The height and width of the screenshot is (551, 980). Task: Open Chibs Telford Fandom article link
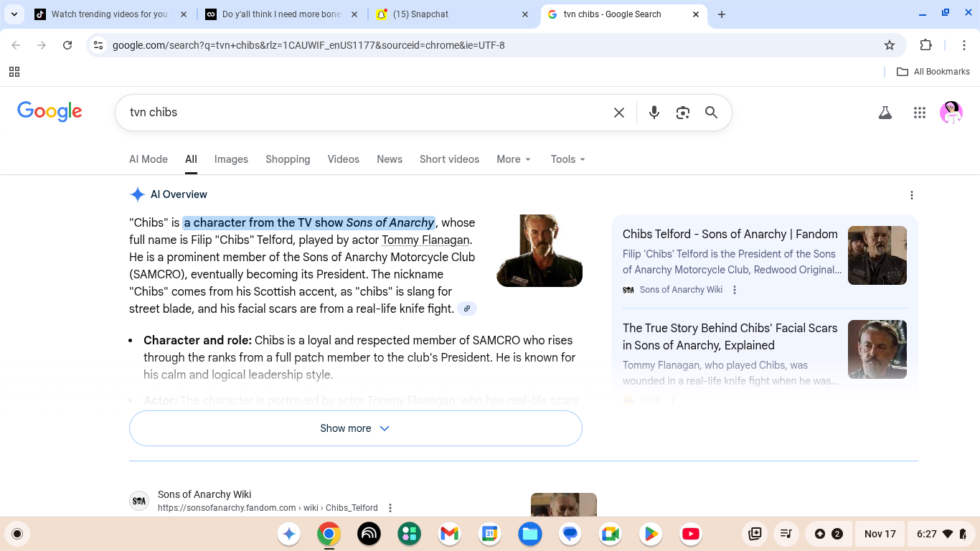(x=730, y=234)
